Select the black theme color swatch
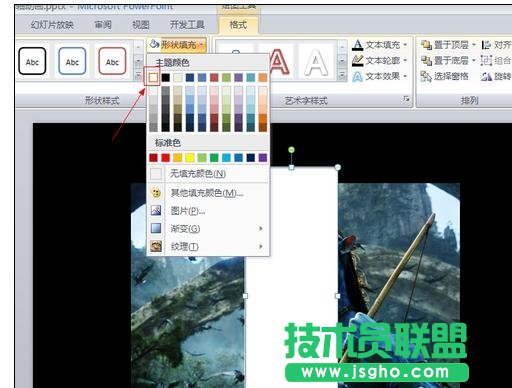 165,78
